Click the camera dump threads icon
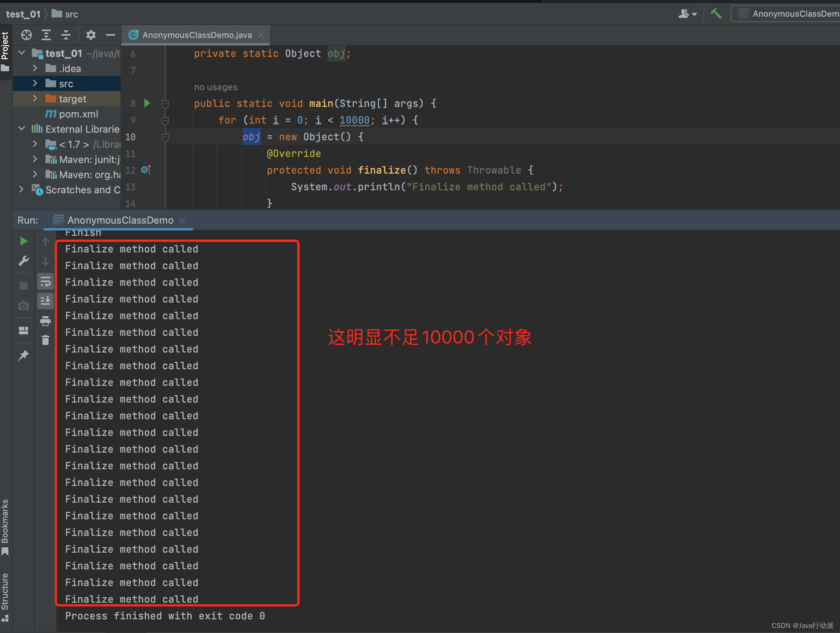 (24, 306)
